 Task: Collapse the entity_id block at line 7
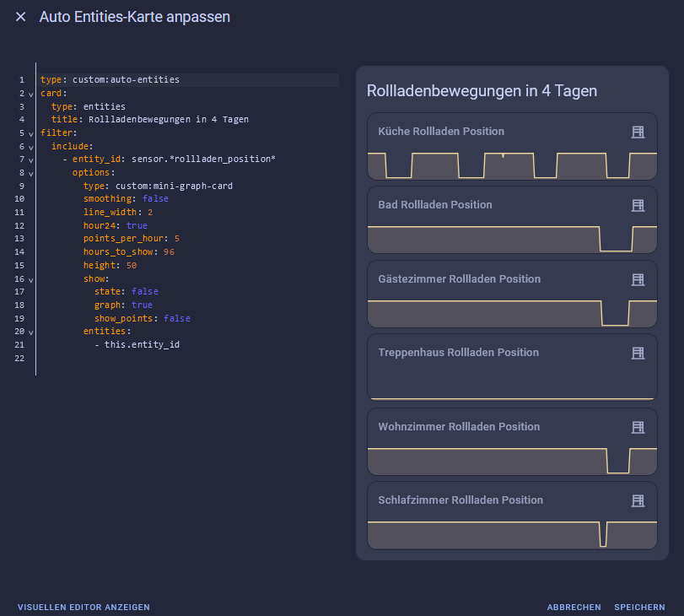coord(31,160)
